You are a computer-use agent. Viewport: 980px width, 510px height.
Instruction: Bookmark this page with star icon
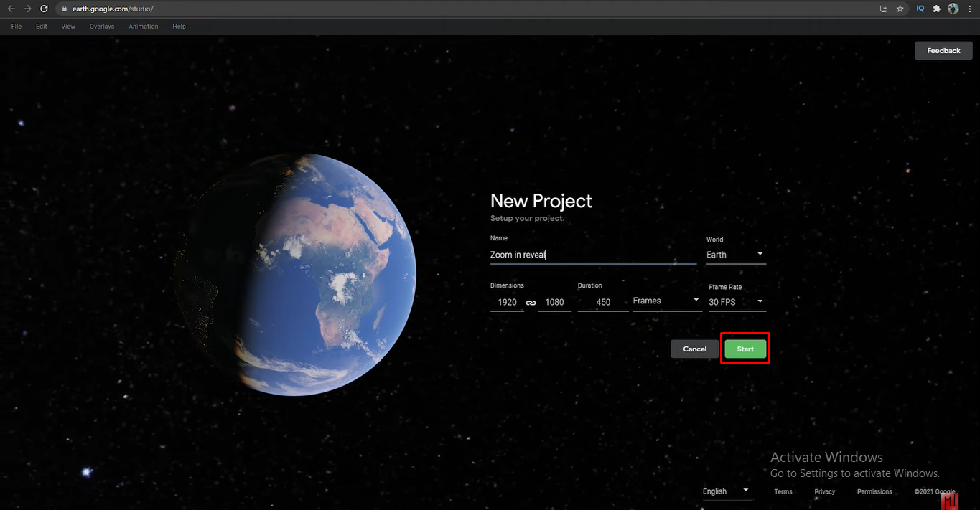(x=900, y=9)
